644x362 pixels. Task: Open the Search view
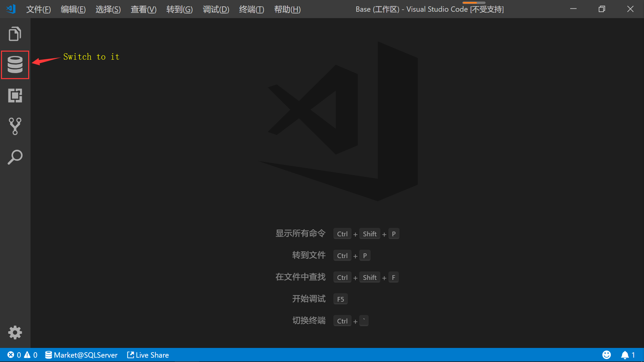pos(15,157)
